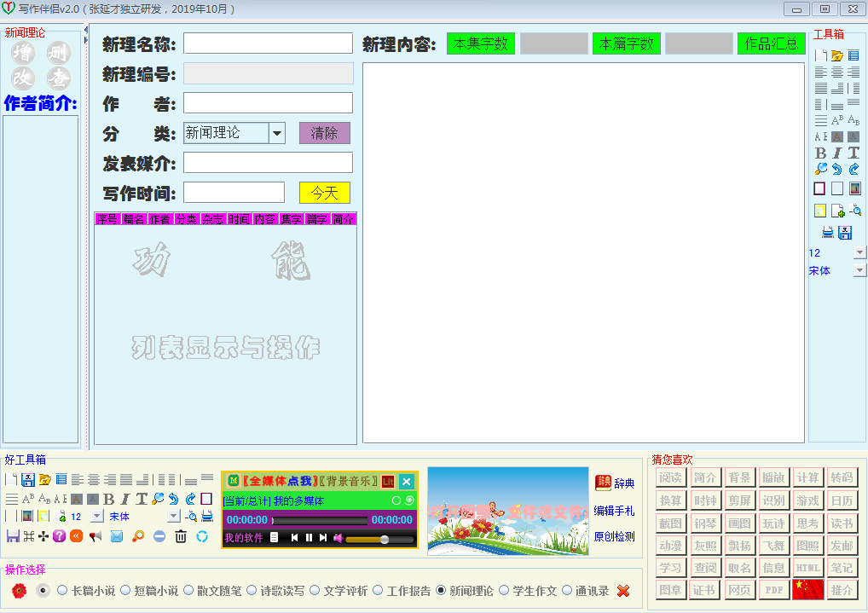868x613 pixels.
Task: Click Bold icon in right toolbox
Action: (x=821, y=153)
